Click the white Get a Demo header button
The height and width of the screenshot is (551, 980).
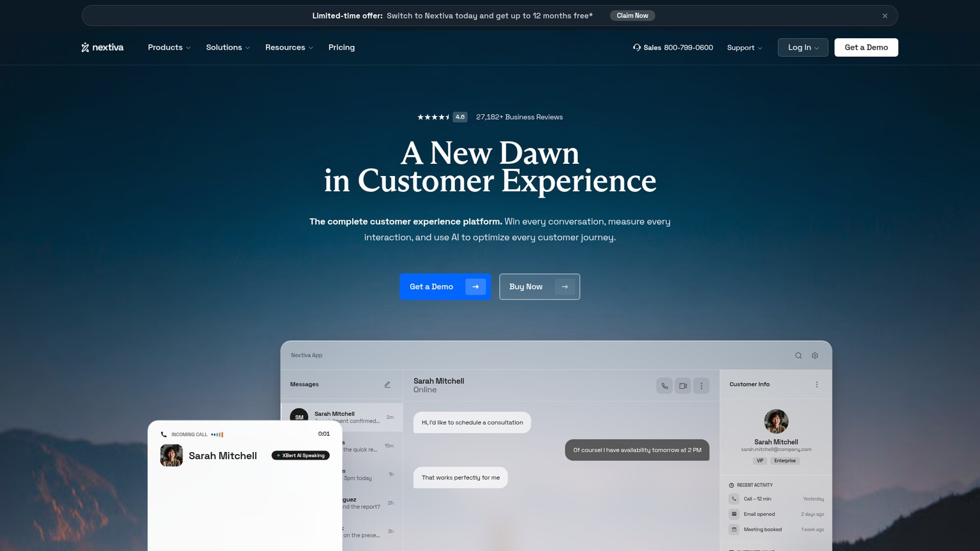(x=866, y=47)
